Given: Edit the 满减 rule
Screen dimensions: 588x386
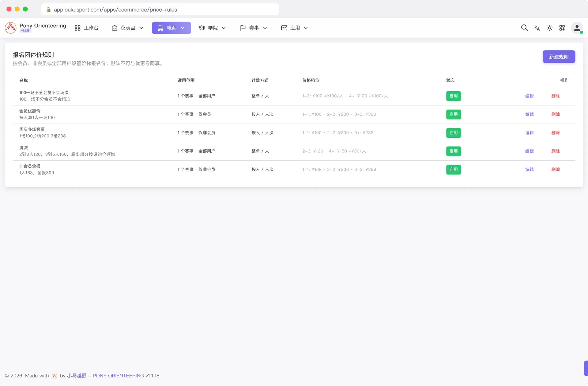Looking at the screenshot, I should (530, 151).
